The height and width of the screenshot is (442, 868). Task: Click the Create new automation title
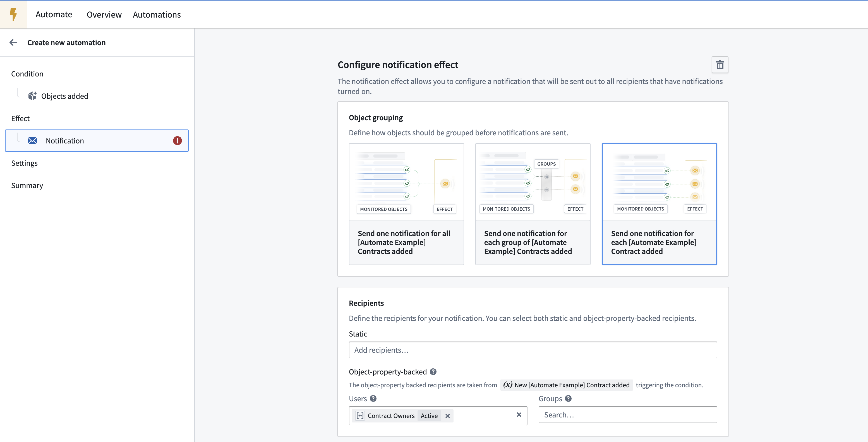66,42
